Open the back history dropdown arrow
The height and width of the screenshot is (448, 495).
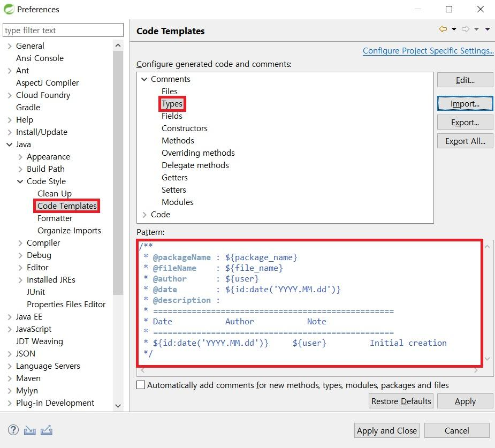pos(454,29)
